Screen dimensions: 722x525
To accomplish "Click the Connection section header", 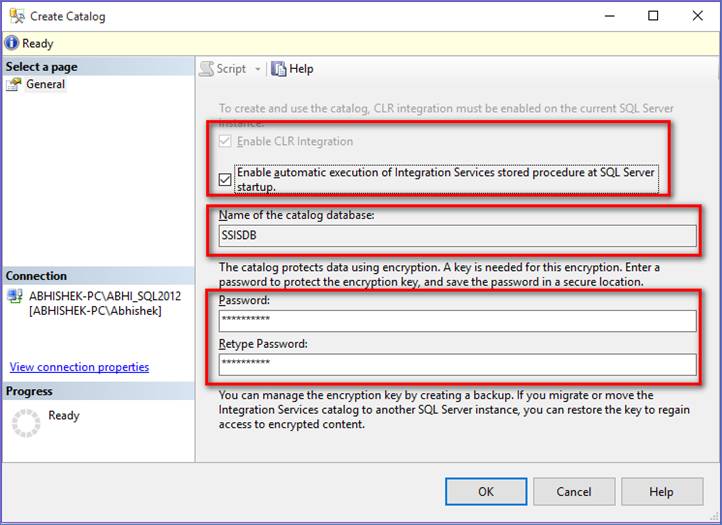I will (x=98, y=276).
